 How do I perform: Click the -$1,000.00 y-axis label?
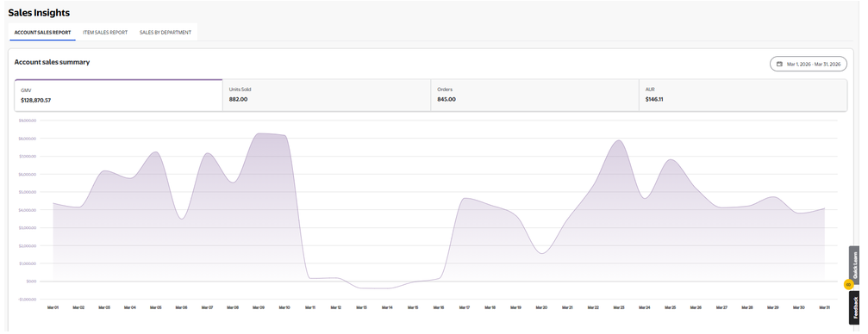[27, 300]
